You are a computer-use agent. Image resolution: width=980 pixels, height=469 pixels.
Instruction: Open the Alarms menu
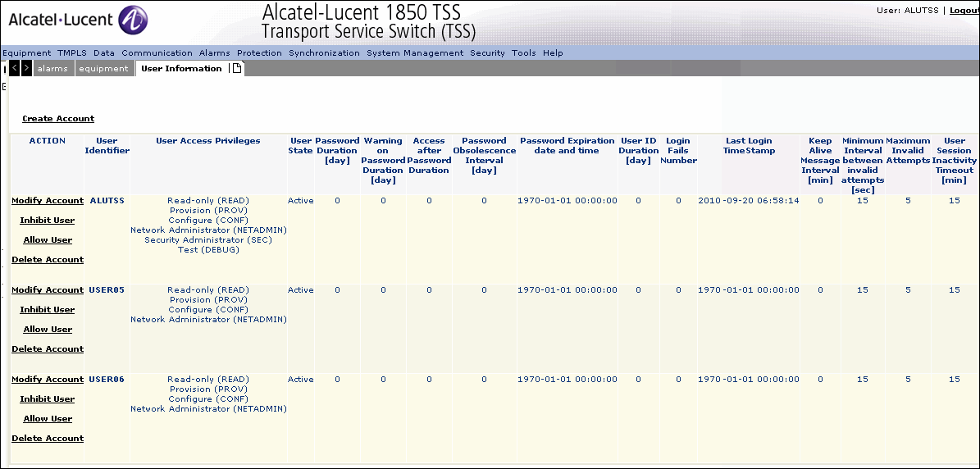coord(214,53)
